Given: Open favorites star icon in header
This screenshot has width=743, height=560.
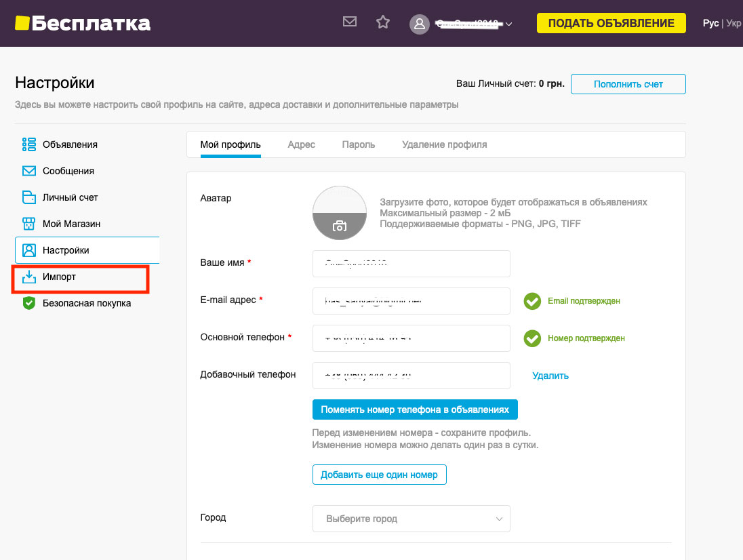Looking at the screenshot, I should pos(383,22).
